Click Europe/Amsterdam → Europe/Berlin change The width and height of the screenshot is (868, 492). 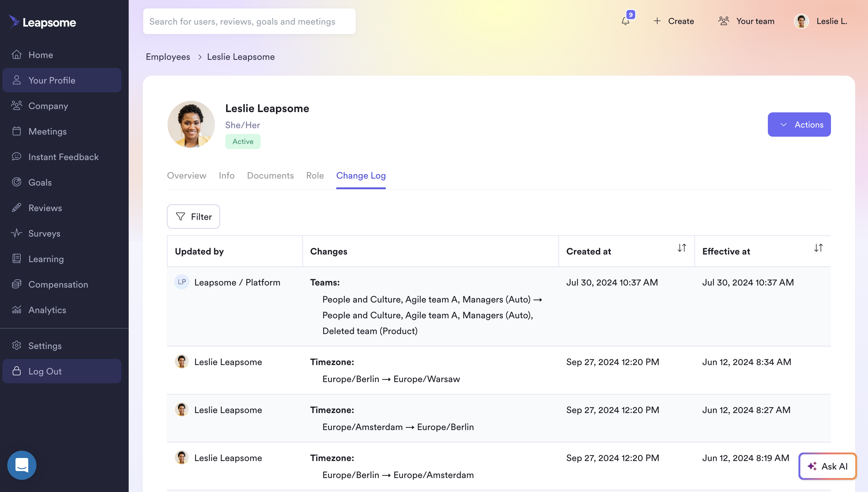tap(398, 427)
